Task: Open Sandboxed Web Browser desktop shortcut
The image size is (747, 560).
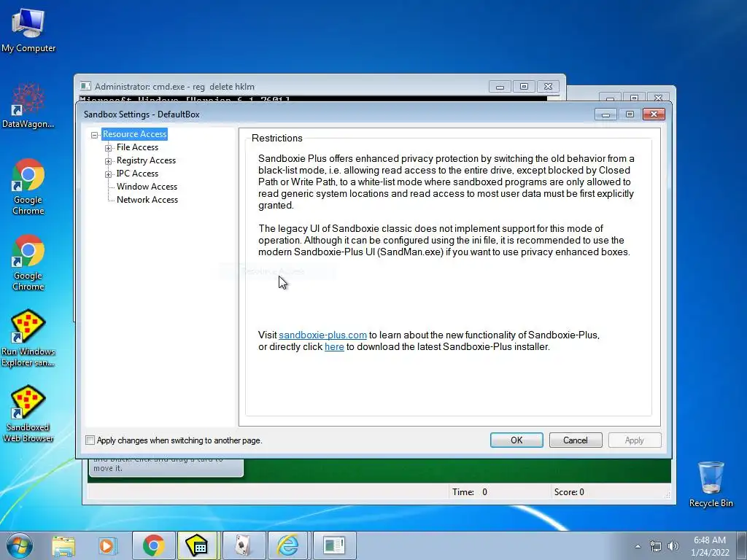Action: coord(28,414)
